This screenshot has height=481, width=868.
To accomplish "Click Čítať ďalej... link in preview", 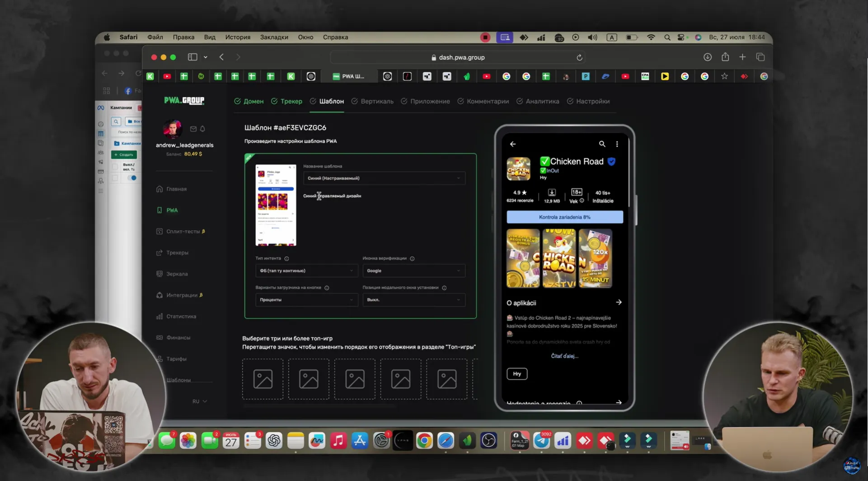I will (564, 356).
